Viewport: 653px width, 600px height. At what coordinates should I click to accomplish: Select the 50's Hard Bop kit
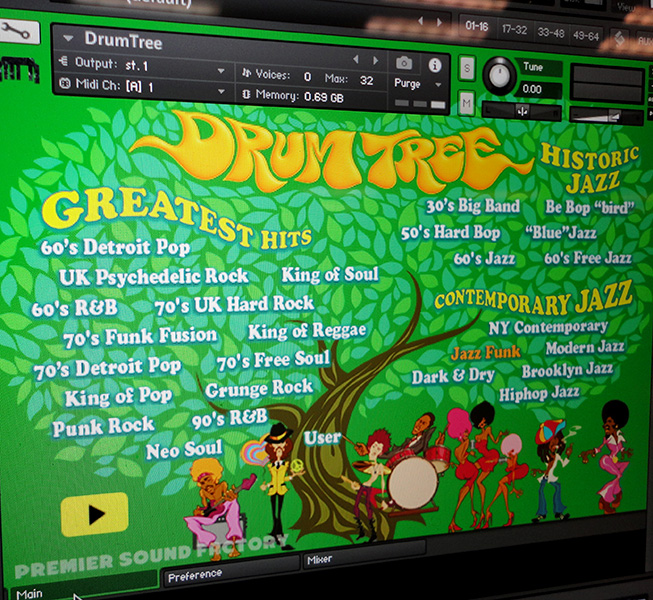pyautogui.click(x=451, y=233)
